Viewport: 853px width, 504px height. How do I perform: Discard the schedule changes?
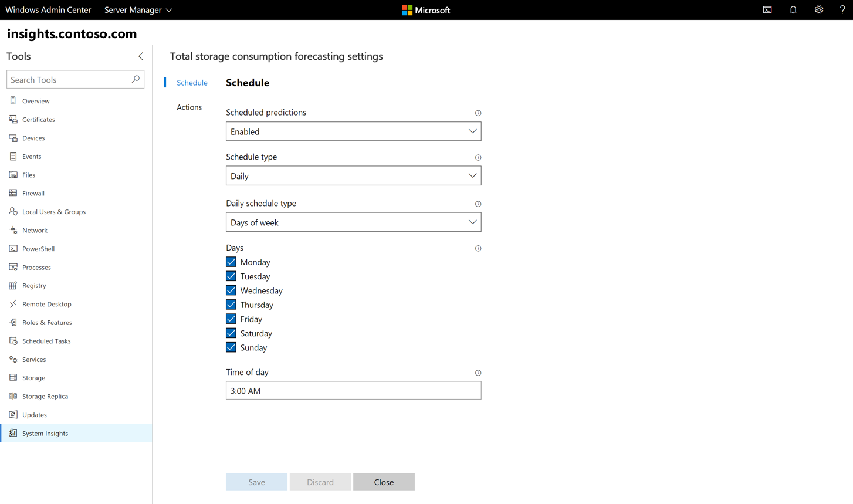click(320, 481)
